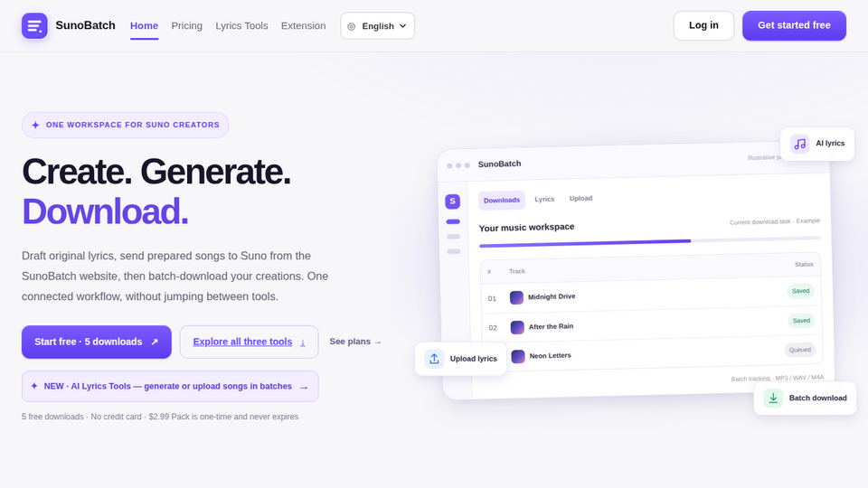Click the Upload lyrics upload icon

434,359
